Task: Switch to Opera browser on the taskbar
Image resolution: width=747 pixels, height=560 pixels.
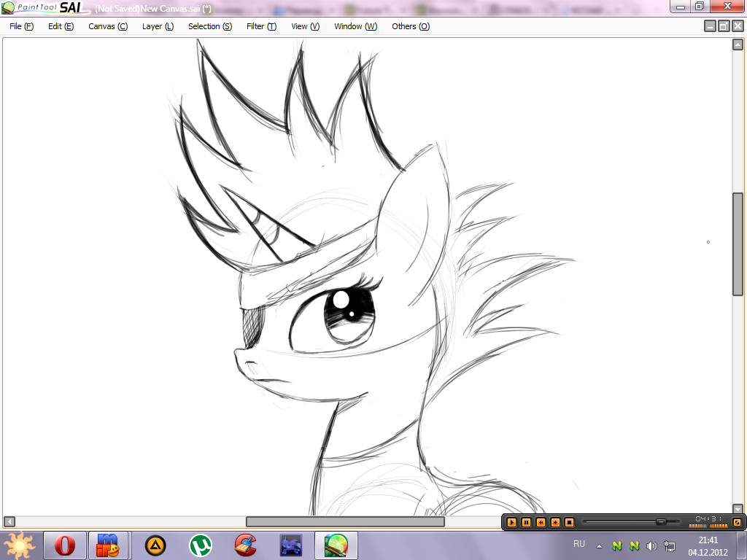Action: tap(65, 545)
